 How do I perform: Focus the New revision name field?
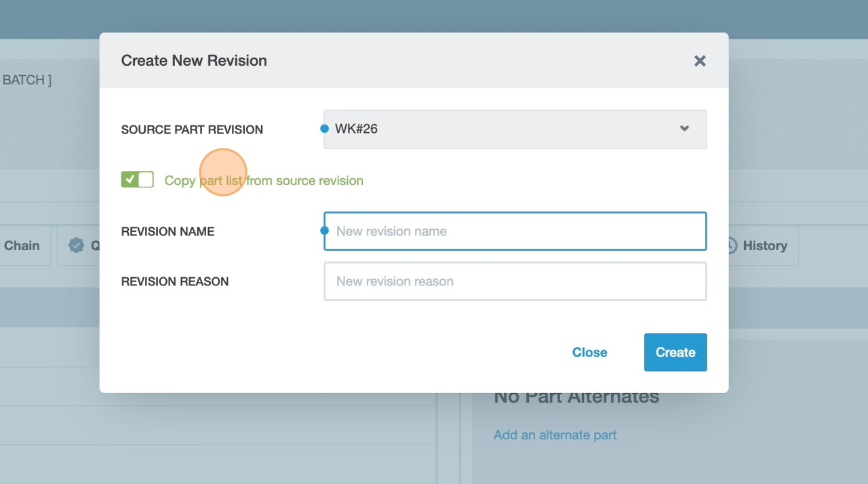pos(515,231)
